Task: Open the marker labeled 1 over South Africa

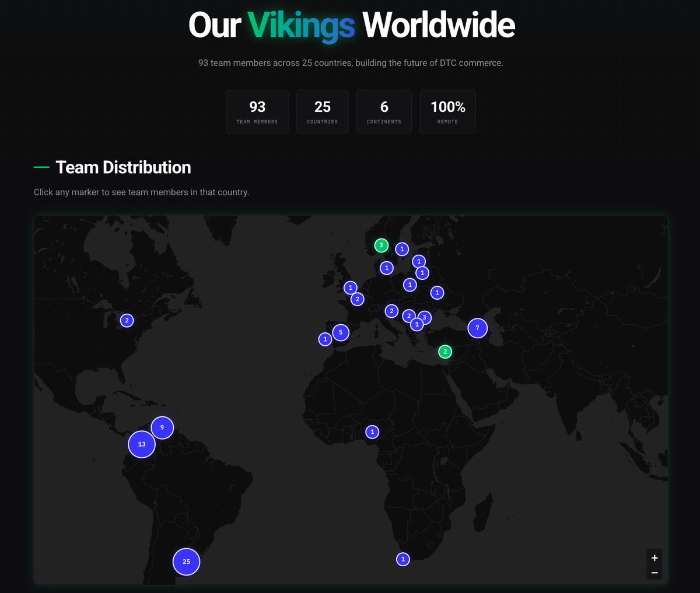Action: pyautogui.click(x=402, y=559)
